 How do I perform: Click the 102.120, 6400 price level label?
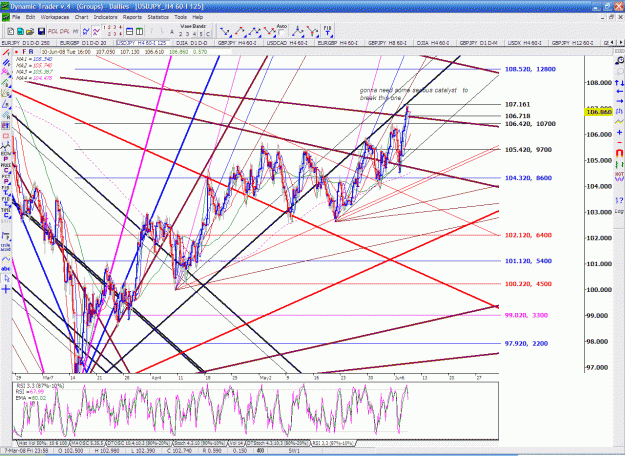[x=528, y=235]
